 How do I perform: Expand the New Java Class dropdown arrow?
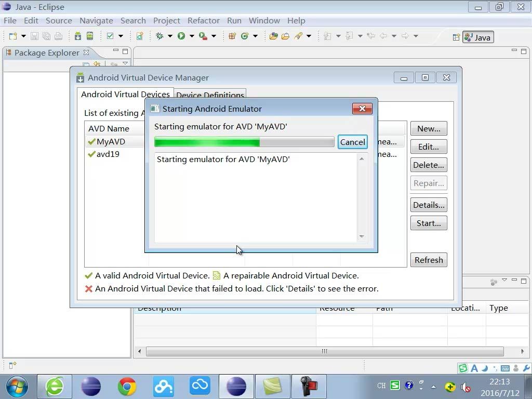(x=255, y=36)
